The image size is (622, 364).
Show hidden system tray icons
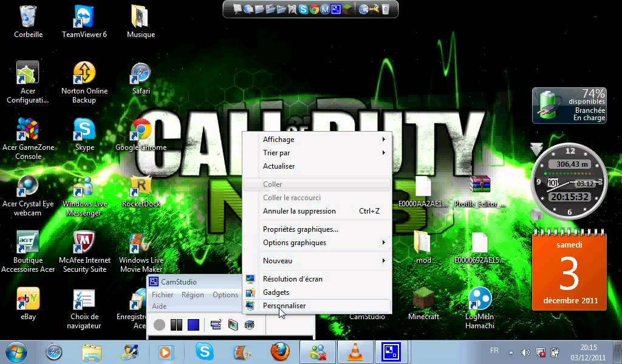click(x=511, y=352)
